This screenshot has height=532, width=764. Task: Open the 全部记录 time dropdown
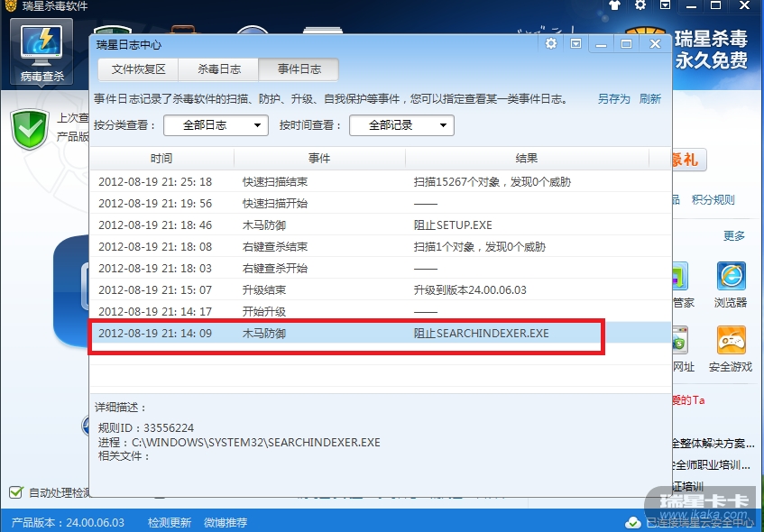tap(401, 125)
